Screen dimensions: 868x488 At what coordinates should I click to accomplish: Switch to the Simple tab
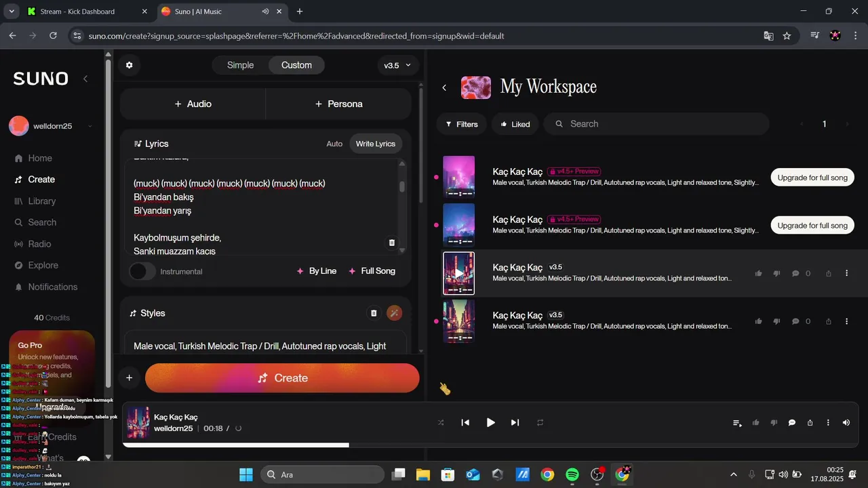click(240, 65)
